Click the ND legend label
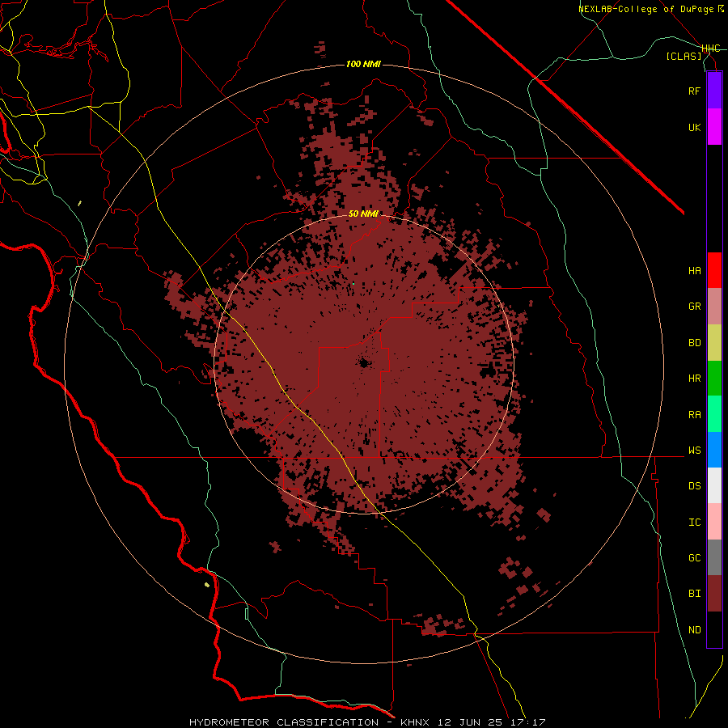The image size is (728, 728). point(695,629)
